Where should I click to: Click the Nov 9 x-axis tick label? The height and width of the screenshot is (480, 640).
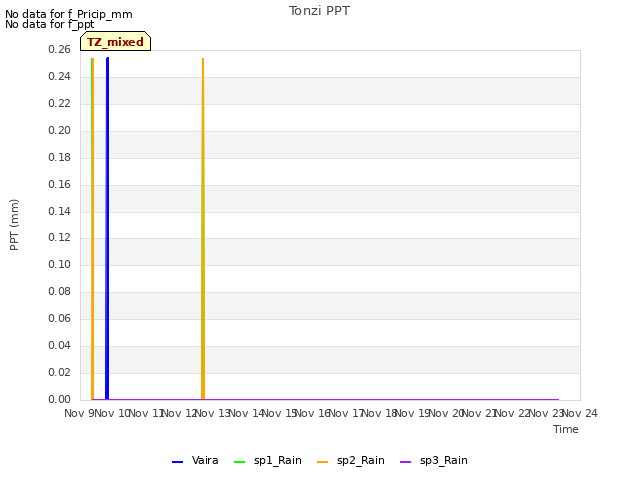pyautogui.click(x=80, y=413)
